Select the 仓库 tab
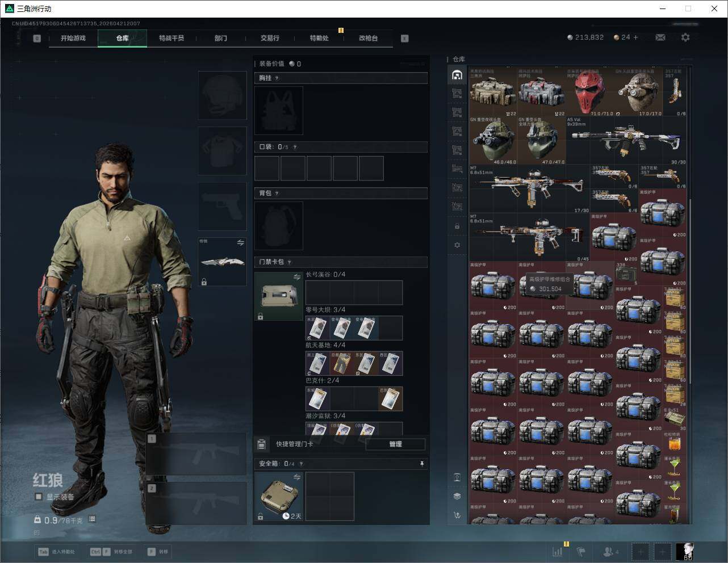 (123, 38)
